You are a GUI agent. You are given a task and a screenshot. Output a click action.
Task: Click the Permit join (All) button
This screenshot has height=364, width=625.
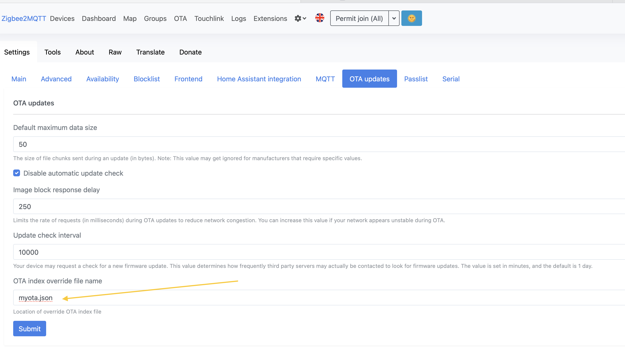pos(359,18)
